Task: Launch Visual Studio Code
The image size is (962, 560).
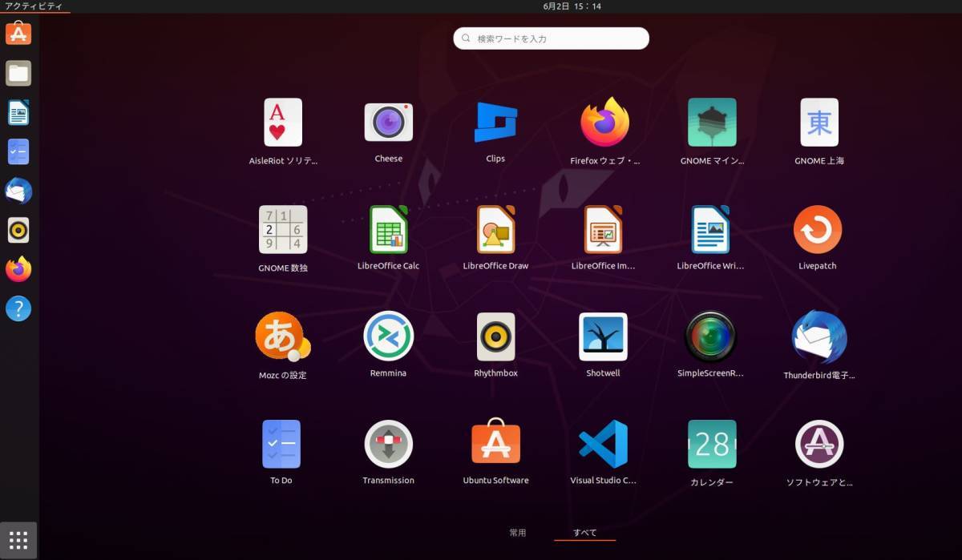Action: (x=603, y=444)
